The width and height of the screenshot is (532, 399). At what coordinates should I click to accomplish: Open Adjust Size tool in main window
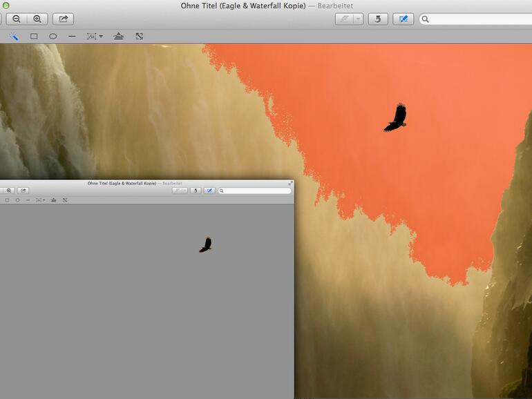tap(139, 37)
